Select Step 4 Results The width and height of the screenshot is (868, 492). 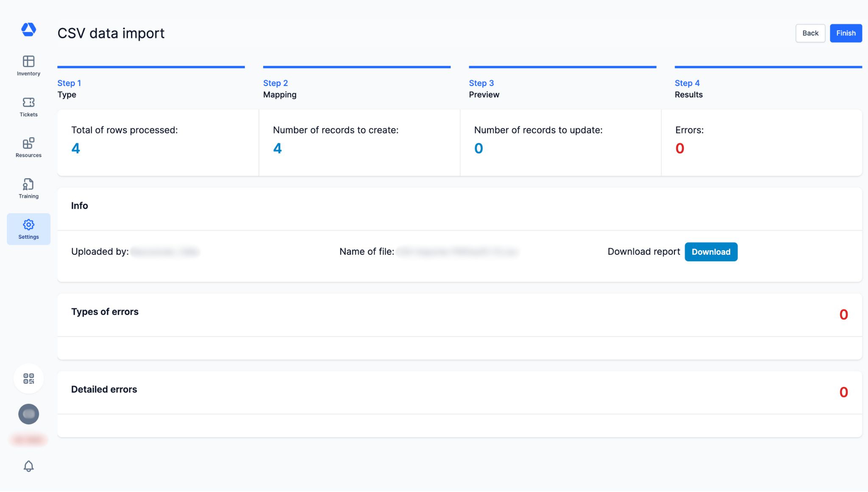[x=688, y=88]
